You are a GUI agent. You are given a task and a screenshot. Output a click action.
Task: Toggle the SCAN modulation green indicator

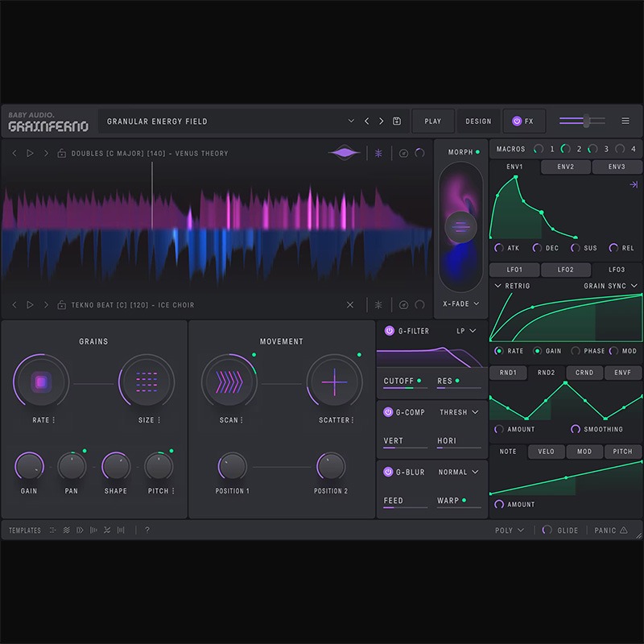[254, 354]
